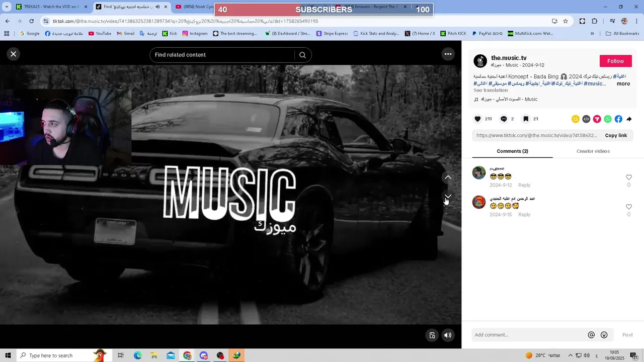Insert a mention with the @ icon

(591, 335)
